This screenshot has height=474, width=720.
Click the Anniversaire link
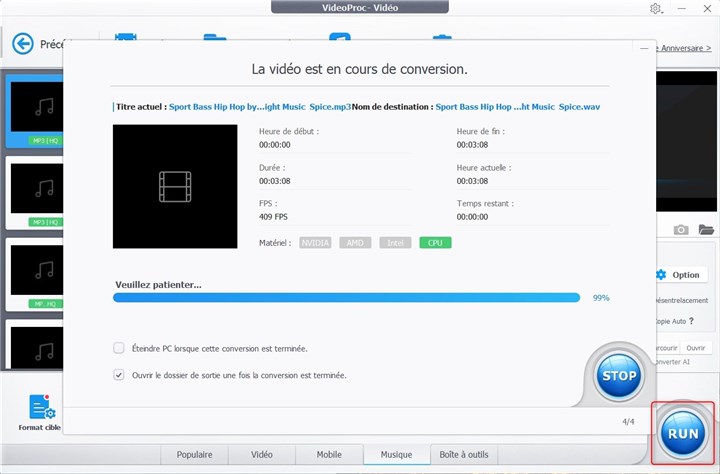[x=683, y=48]
